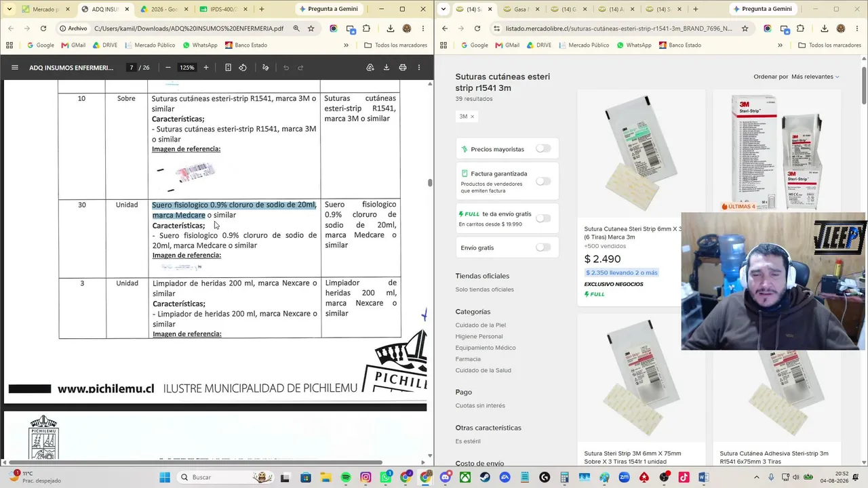The width and height of the screenshot is (868, 488).
Task: Open new tab in PDF browser window
Action: 262,9
